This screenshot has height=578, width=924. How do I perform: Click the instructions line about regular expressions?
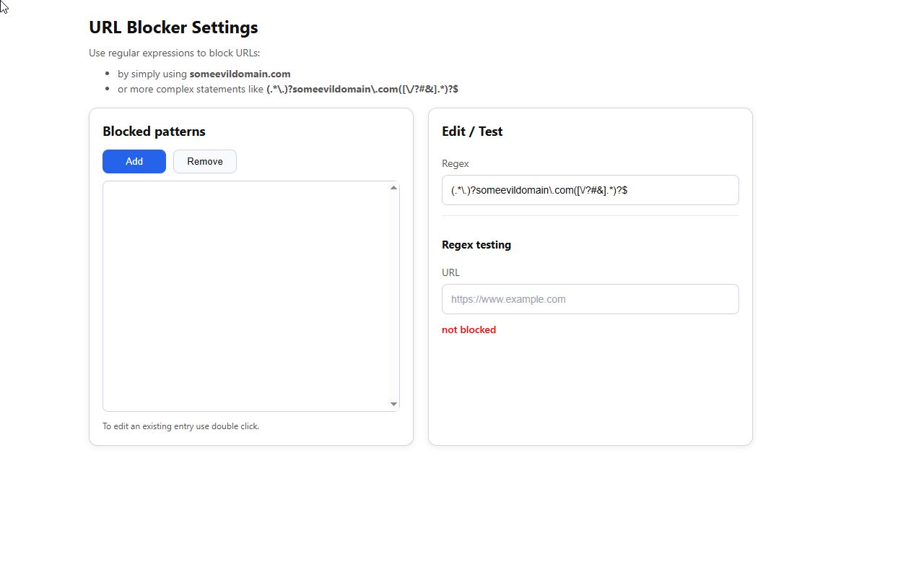tap(174, 53)
